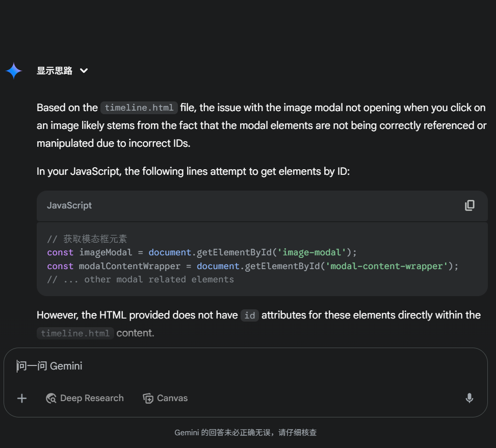This screenshot has height=448, width=496.
Task: Start voice input with the microphone
Action: (469, 398)
